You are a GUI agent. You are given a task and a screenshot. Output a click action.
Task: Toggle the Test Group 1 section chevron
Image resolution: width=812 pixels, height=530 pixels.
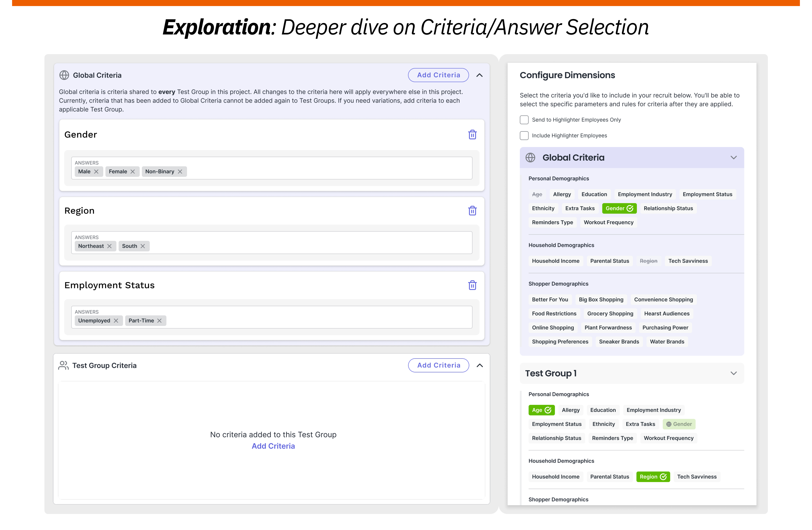click(x=734, y=373)
